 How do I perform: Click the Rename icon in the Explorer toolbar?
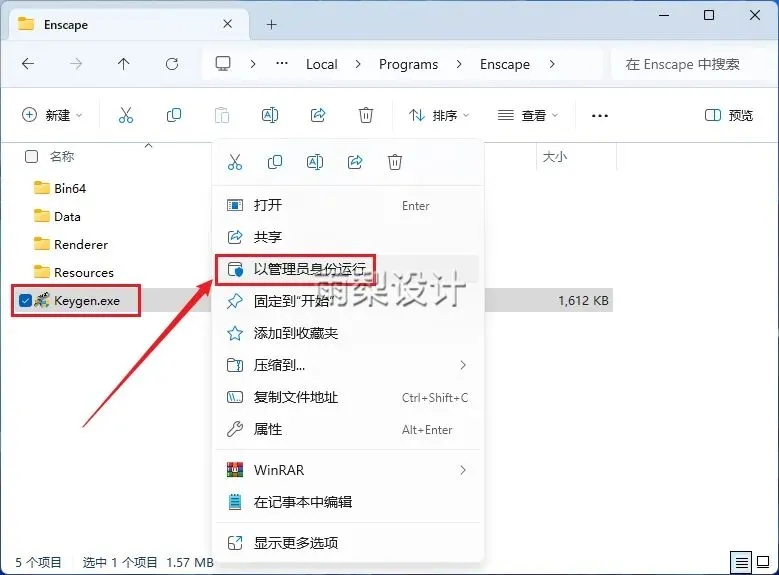point(270,115)
